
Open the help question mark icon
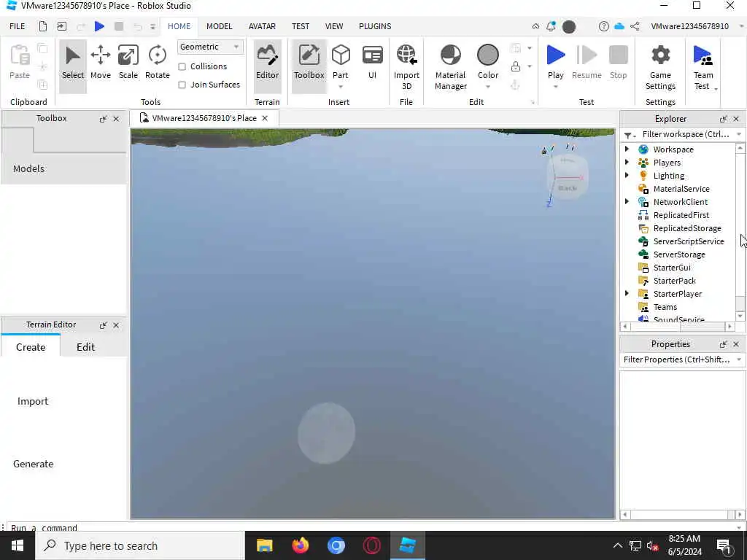(x=603, y=26)
